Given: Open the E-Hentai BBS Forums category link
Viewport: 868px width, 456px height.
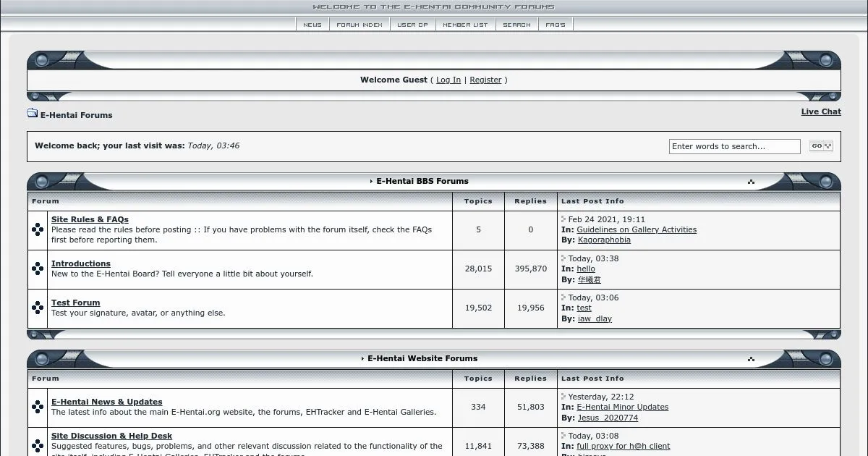Looking at the screenshot, I should [x=422, y=181].
